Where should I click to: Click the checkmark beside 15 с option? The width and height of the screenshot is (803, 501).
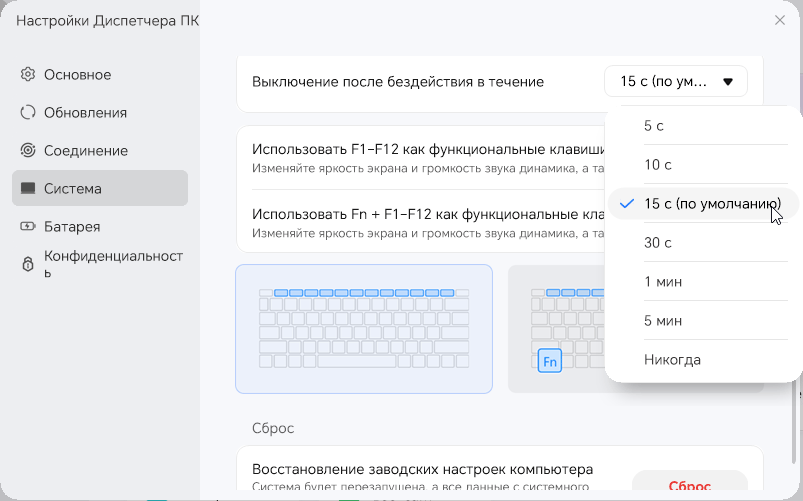click(627, 204)
